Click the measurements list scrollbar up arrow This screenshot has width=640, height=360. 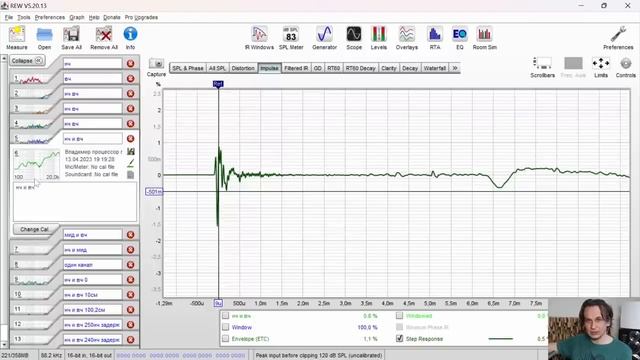[4, 59]
